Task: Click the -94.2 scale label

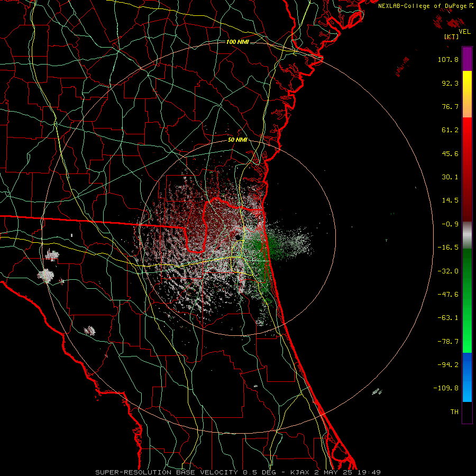Action: click(448, 365)
